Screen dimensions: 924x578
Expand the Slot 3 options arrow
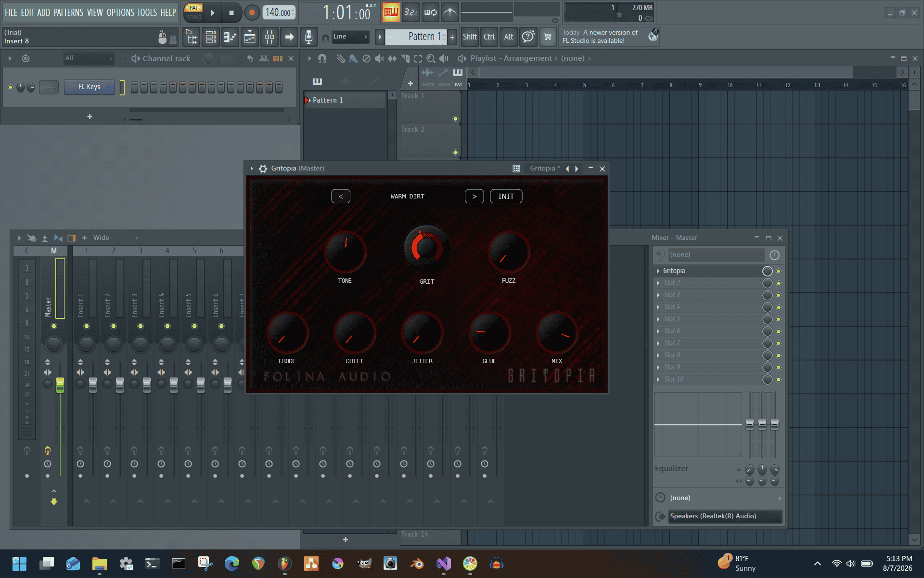pyautogui.click(x=658, y=295)
